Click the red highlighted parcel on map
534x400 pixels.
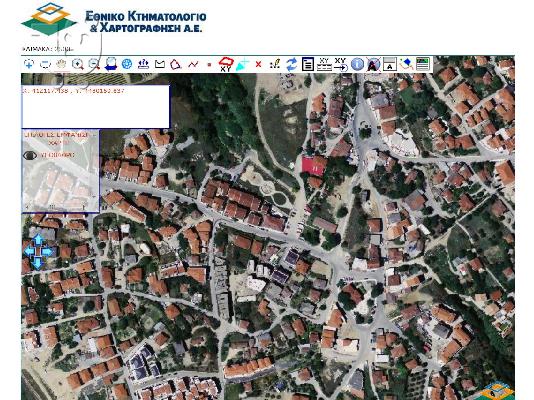pyautogui.click(x=312, y=166)
